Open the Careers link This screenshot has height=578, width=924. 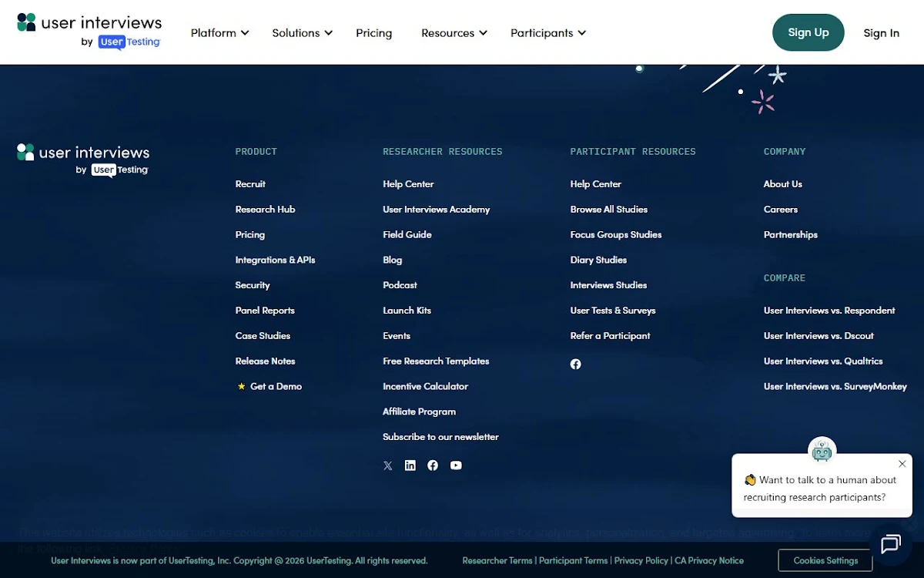coord(781,209)
